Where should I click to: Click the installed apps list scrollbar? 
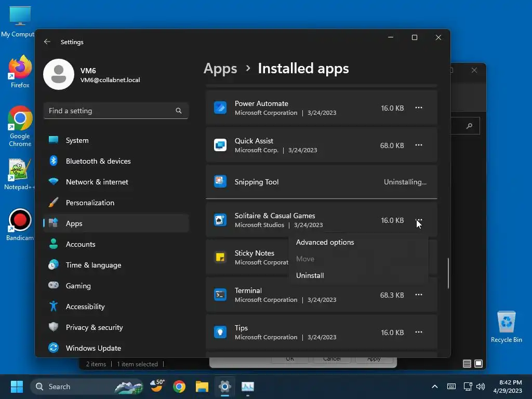point(448,273)
